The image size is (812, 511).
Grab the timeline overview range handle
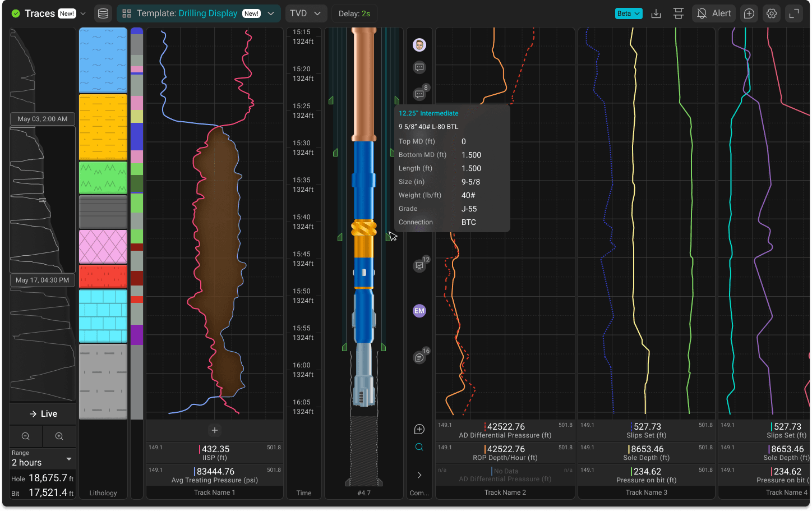(x=43, y=200)
